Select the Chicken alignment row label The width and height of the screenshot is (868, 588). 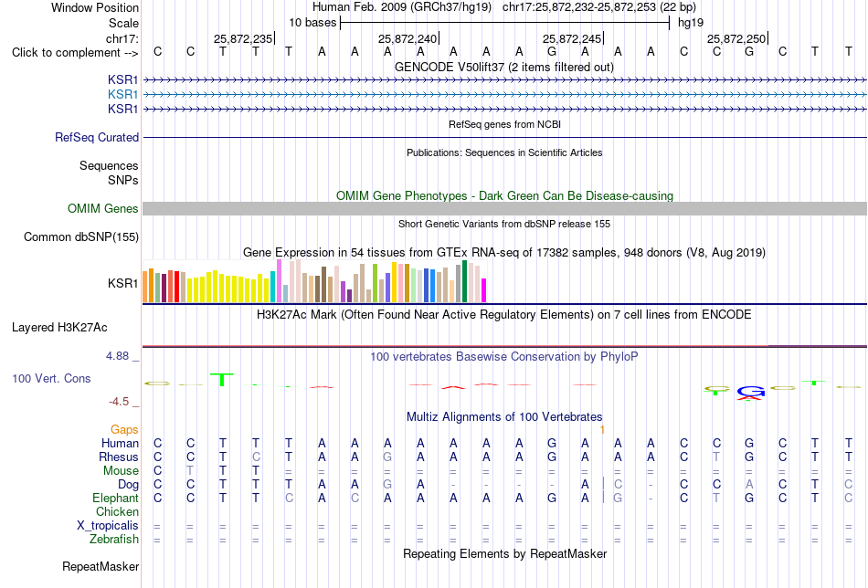click(117, 511)
